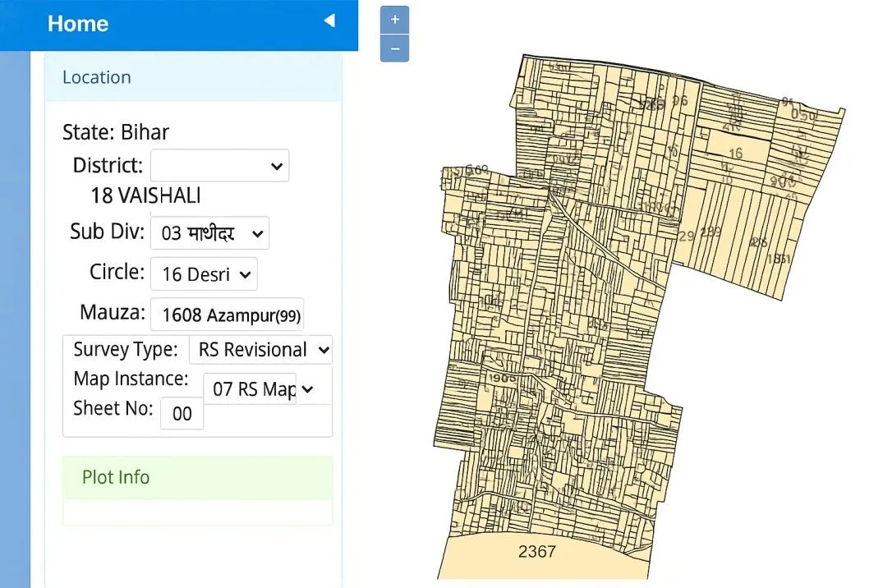Pick plot 96 near the map's top
Viewport: 883px width, 588px height.
(x=679, y=101)
